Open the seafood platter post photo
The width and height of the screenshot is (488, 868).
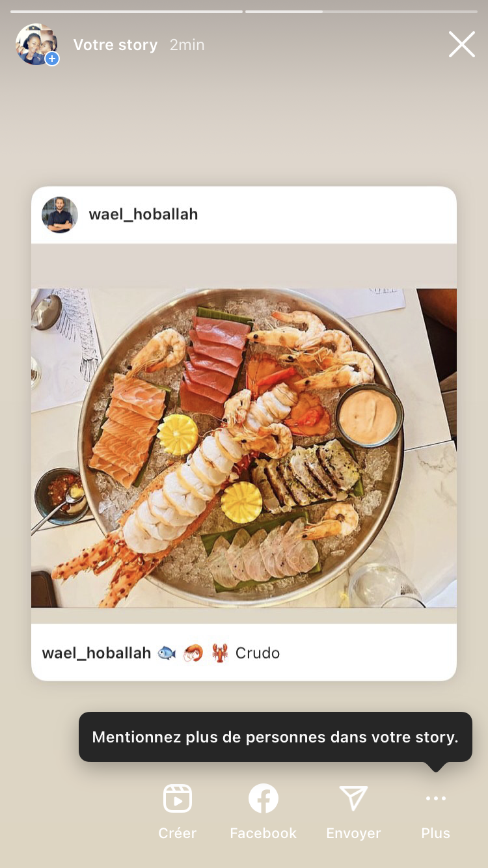[244, 448]
